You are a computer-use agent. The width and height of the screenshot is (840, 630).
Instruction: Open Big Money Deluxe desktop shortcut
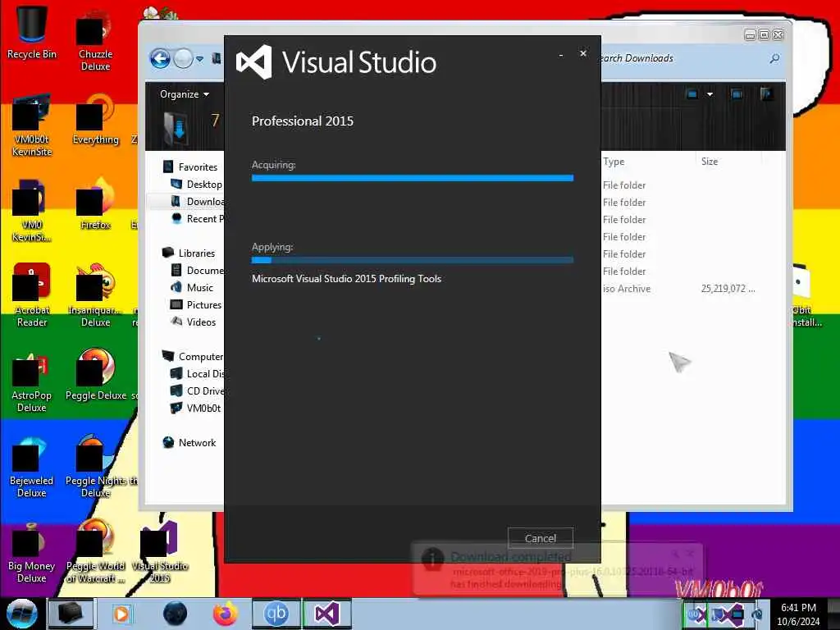tap(32, 553)
